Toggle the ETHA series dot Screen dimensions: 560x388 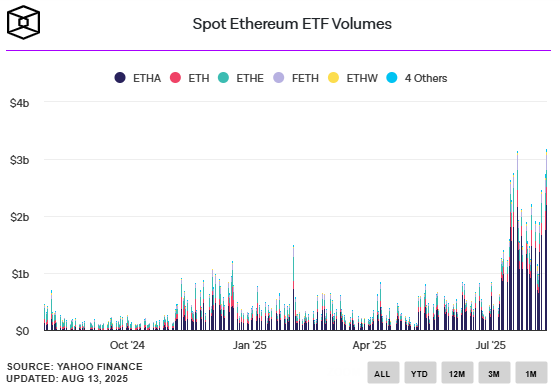(x=120, y=78)
